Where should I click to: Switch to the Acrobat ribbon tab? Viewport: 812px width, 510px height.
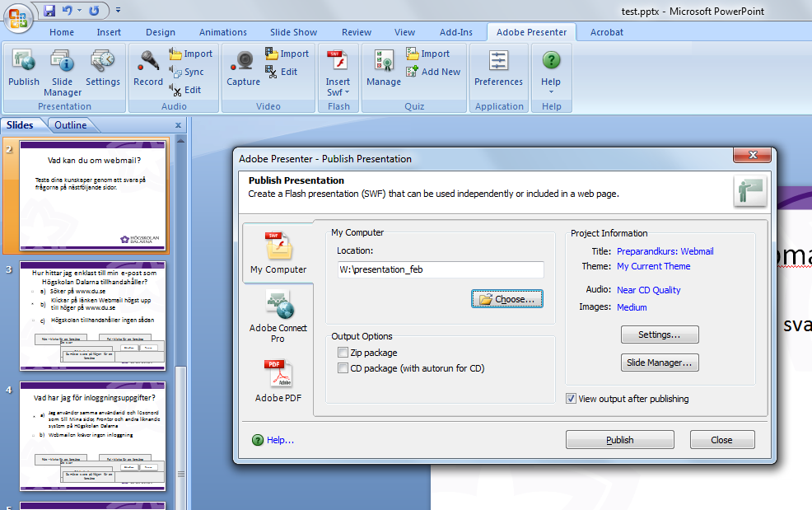(607, 32)
